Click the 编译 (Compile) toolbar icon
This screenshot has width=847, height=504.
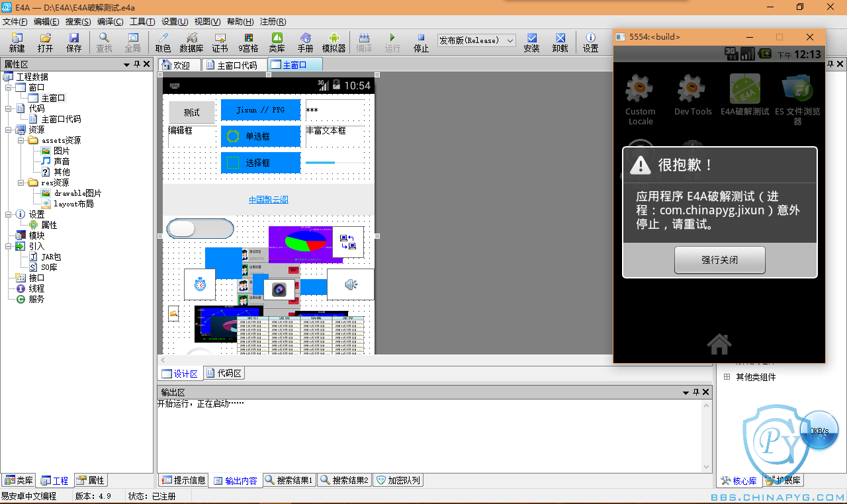coord(364,42)
